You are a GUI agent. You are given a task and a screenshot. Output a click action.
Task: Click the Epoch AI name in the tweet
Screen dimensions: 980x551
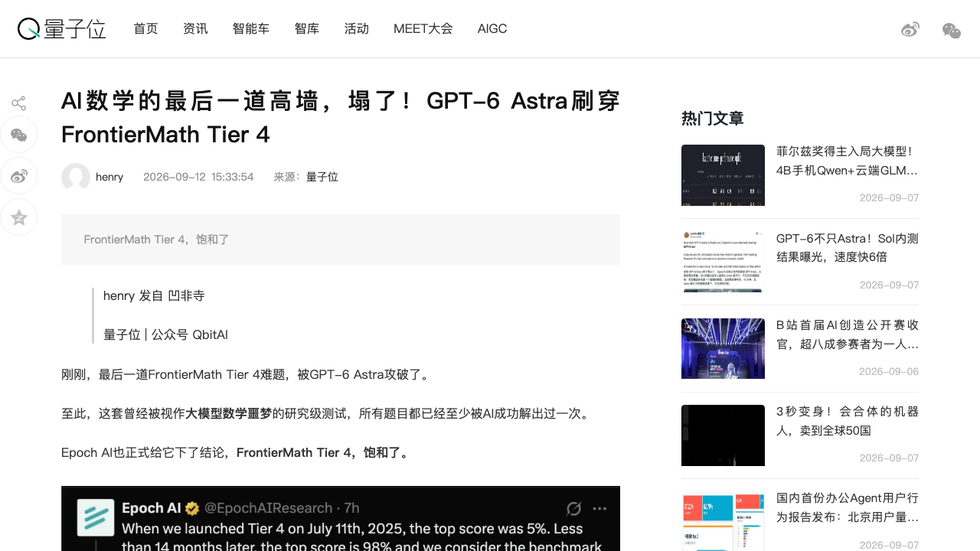(152, 508)
